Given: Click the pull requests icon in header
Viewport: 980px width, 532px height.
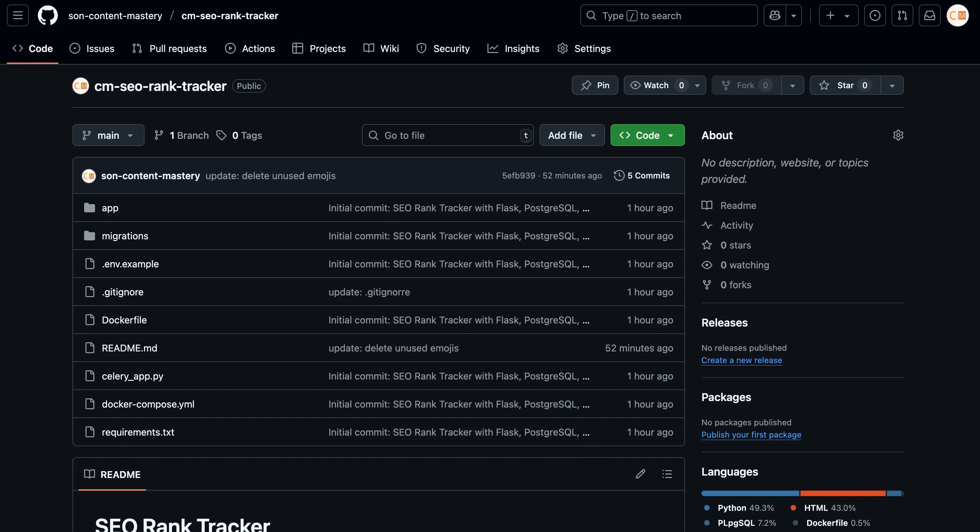Looking at the screenshot, I should click(902, 16).
